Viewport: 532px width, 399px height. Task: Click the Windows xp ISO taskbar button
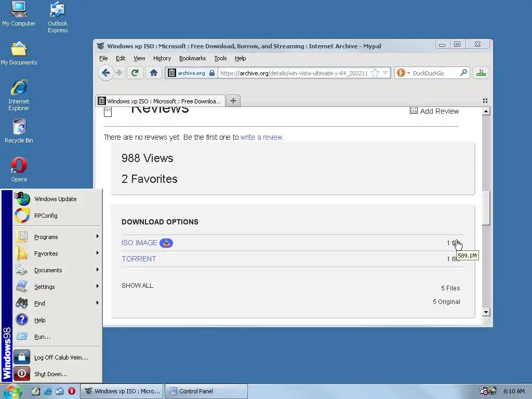[122, 391]
